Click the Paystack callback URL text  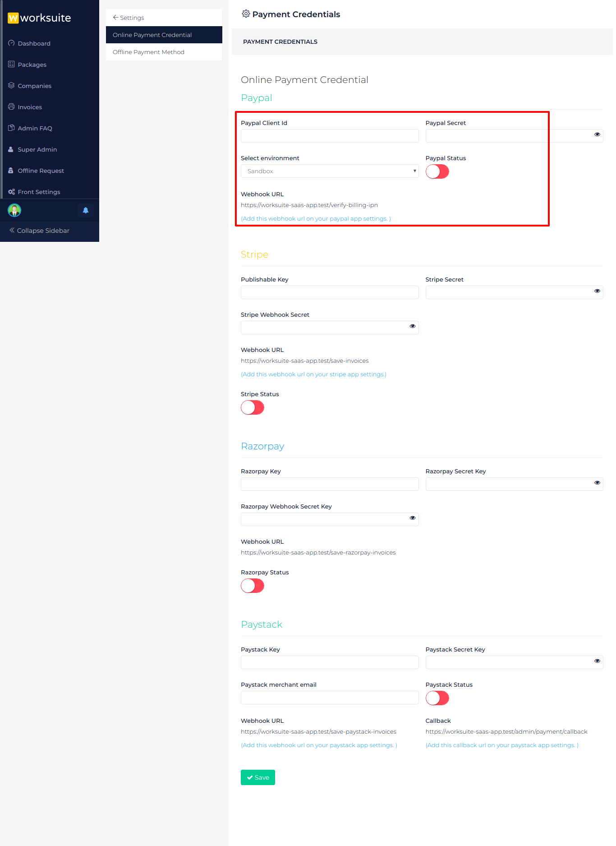tap(506, 732)
